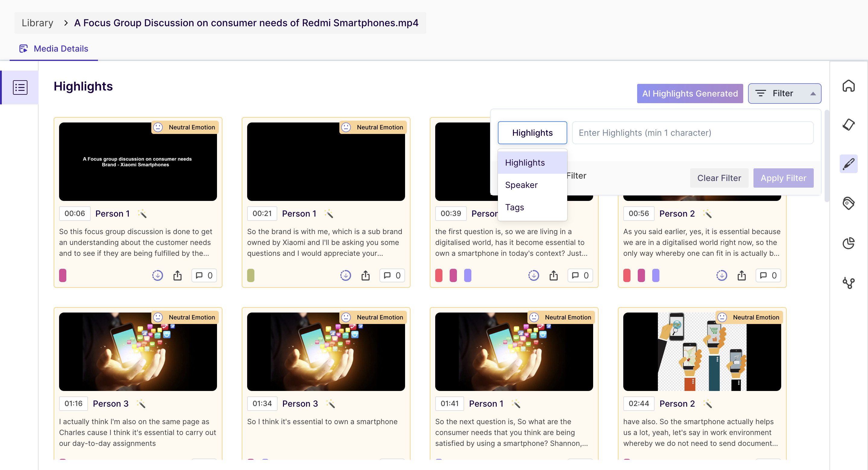The width and height of the screenshot is (868, 470).
Task: Click the pink tag swatch on 00:06 card
Action: coord(63,275)
